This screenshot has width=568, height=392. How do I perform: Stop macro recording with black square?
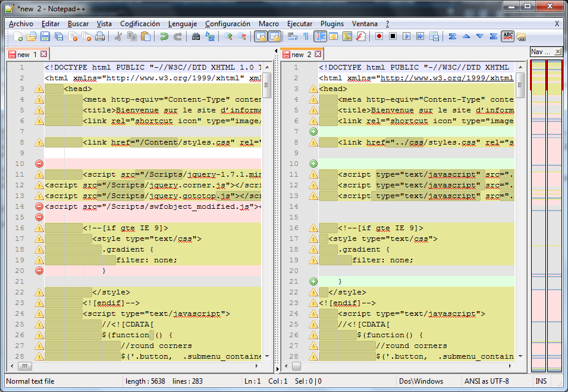click(x=393, y=37)
